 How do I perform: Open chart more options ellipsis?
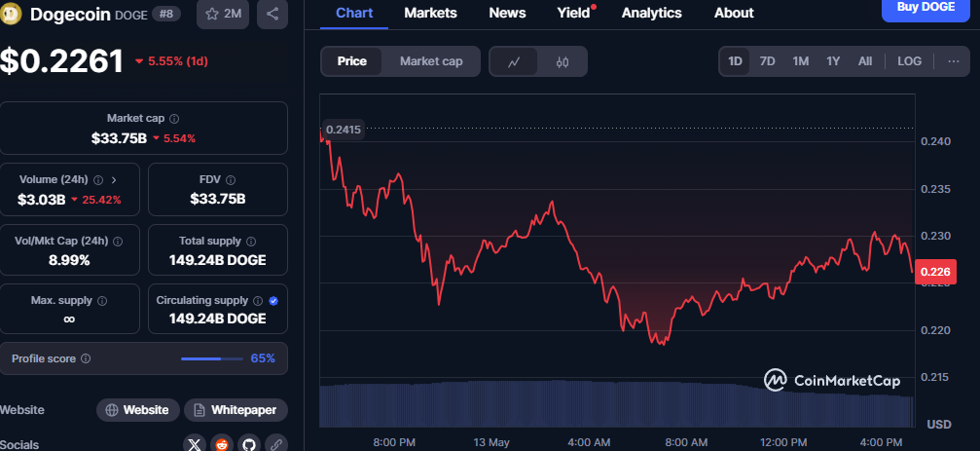coord(953,61)
